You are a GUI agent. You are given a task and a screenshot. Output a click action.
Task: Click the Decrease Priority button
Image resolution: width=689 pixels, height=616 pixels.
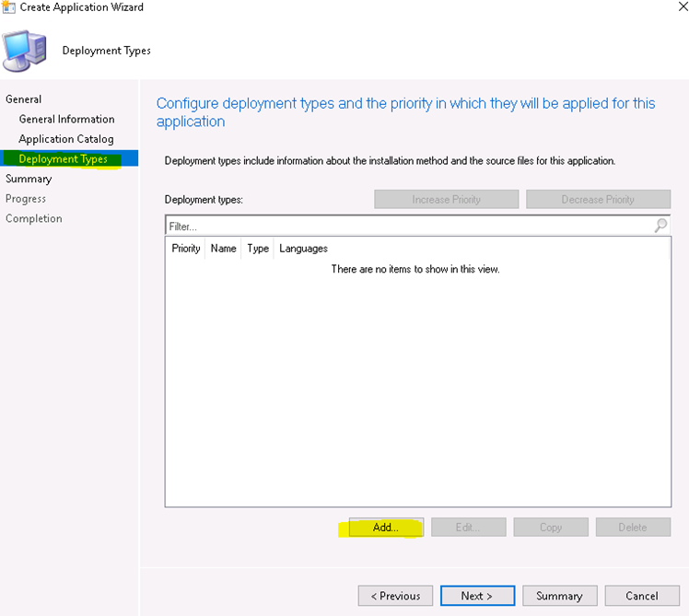click(x=598, y=199)
